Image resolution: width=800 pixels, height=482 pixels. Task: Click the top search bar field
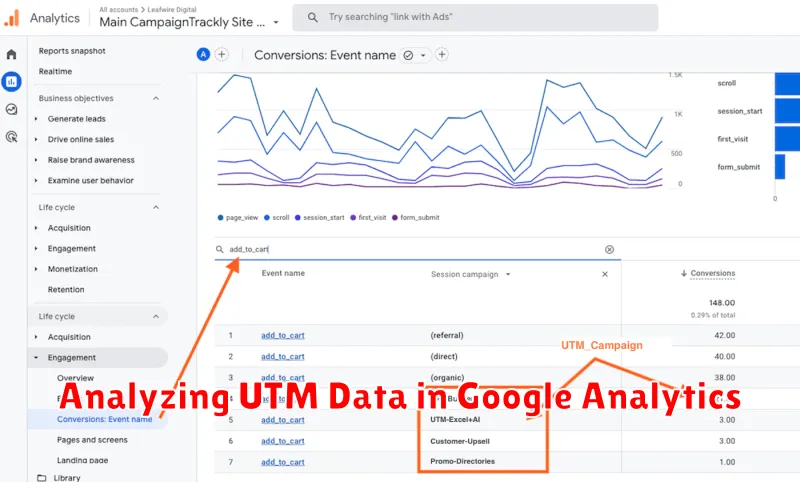[x=475, y=17]
